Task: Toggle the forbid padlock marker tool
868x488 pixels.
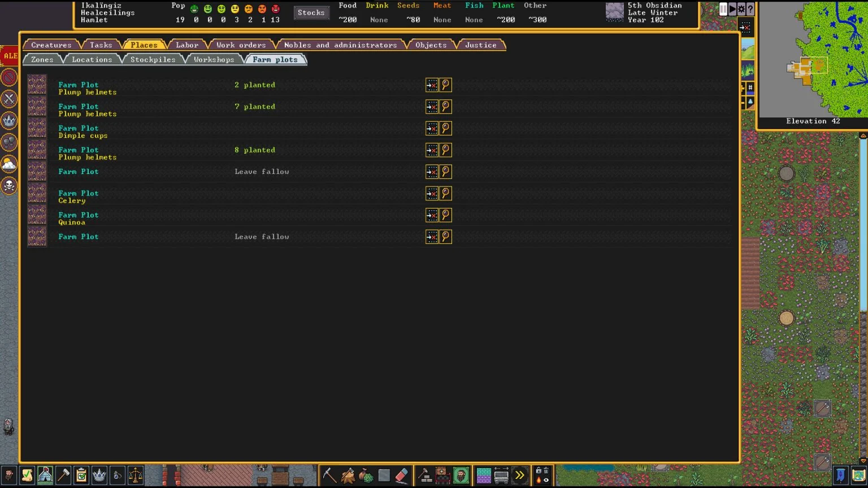Action: coord(538,470)
